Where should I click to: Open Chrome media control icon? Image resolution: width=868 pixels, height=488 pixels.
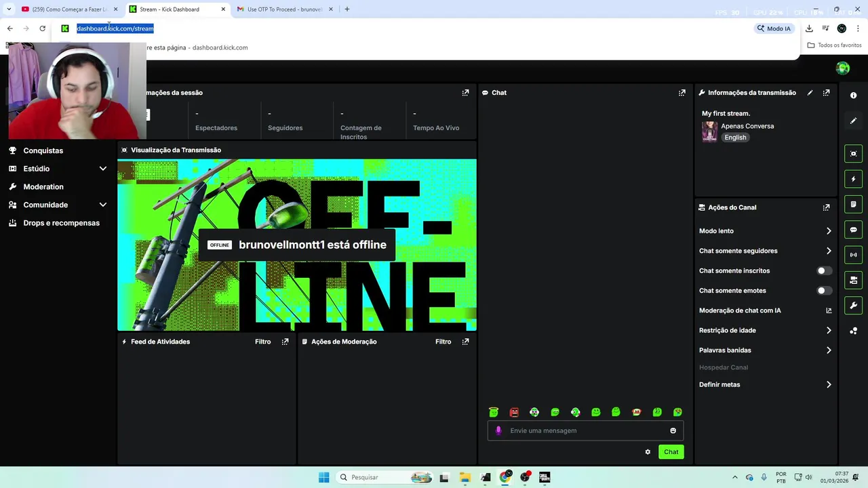(825, 28)
